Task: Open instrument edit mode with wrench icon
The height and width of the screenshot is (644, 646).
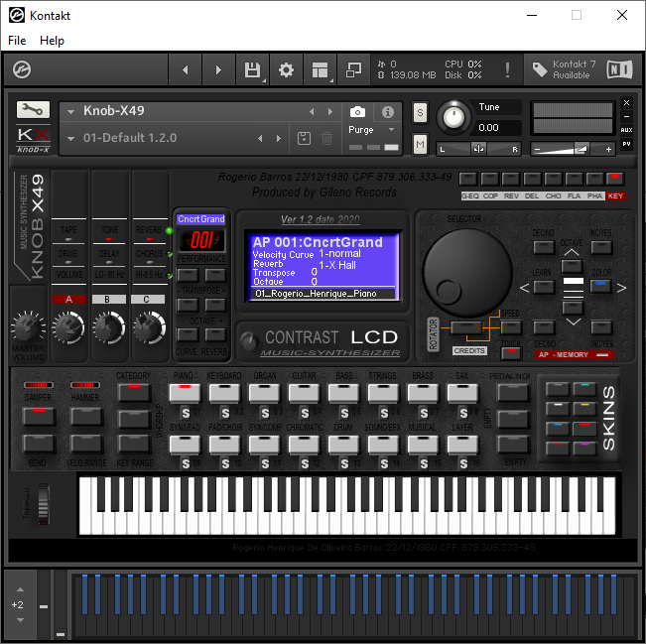Action: 33,109
